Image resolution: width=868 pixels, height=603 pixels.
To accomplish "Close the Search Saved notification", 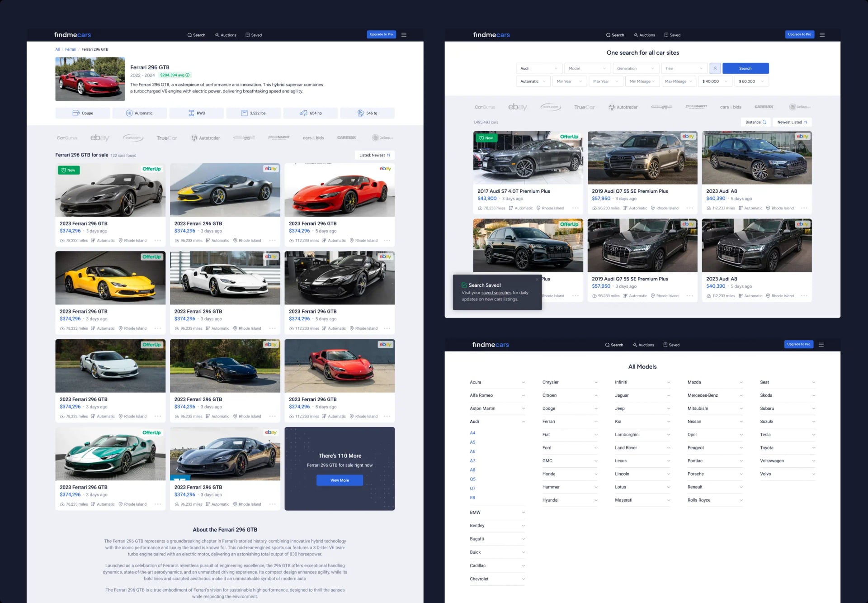I will coord(537,280).
